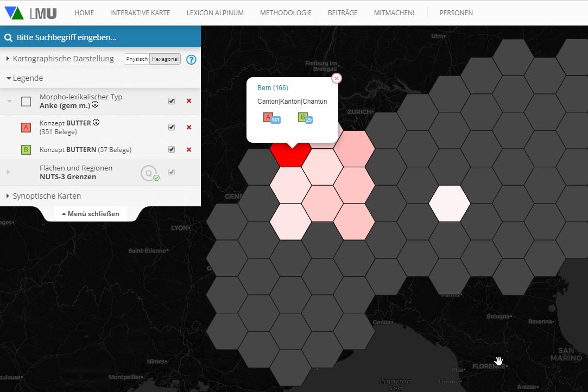Show info icon for Konzept BUTTER
This screenshot has width=588, height=392.
point(96,123)
